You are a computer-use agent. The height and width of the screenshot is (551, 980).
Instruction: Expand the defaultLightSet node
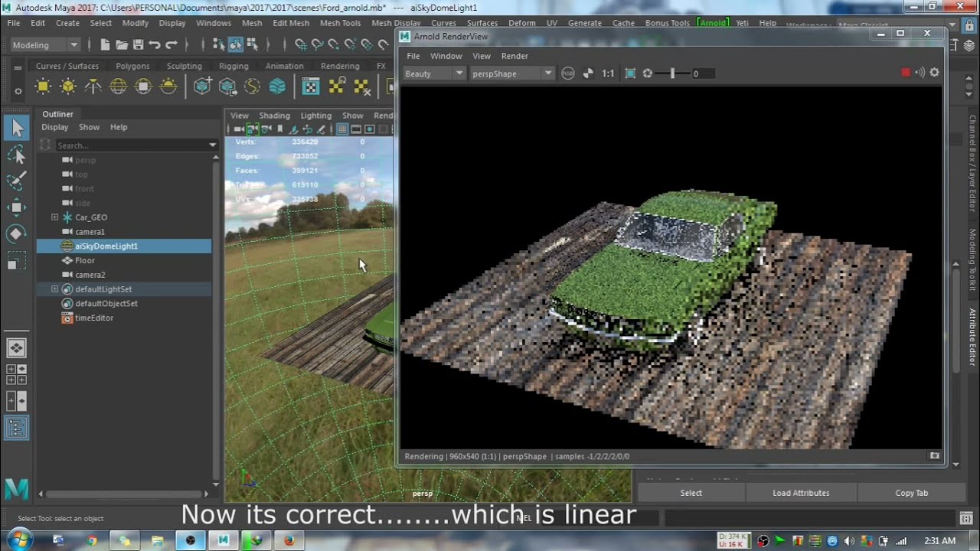[x=54, y=289]
